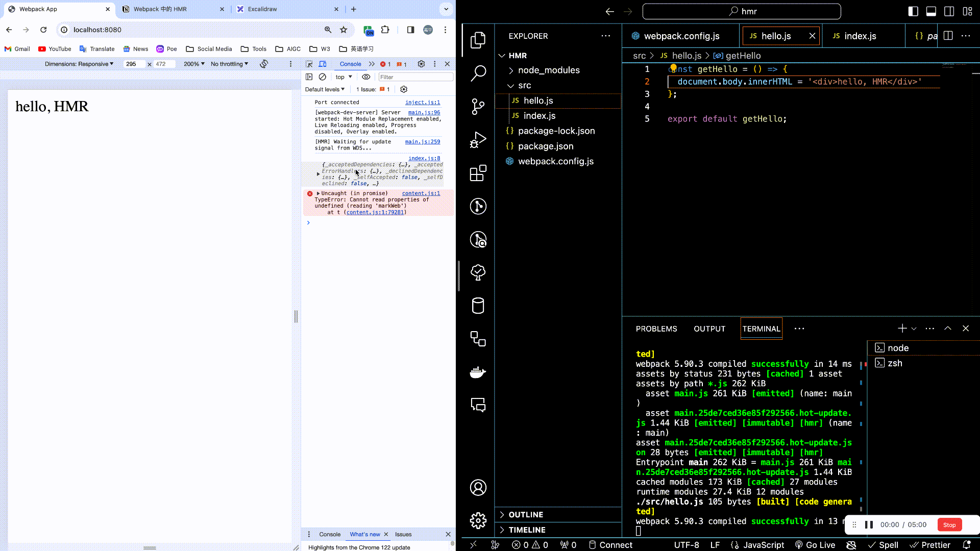Clear the DevTools console
This screenshot has width=980, height=551.
coord(322,77)
